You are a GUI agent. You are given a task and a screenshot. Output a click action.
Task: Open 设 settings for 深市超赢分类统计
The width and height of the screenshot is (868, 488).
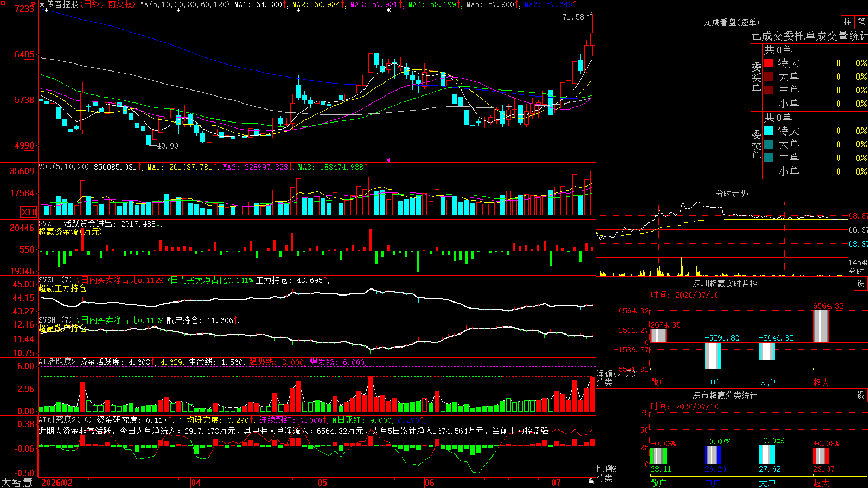point(861,395)
